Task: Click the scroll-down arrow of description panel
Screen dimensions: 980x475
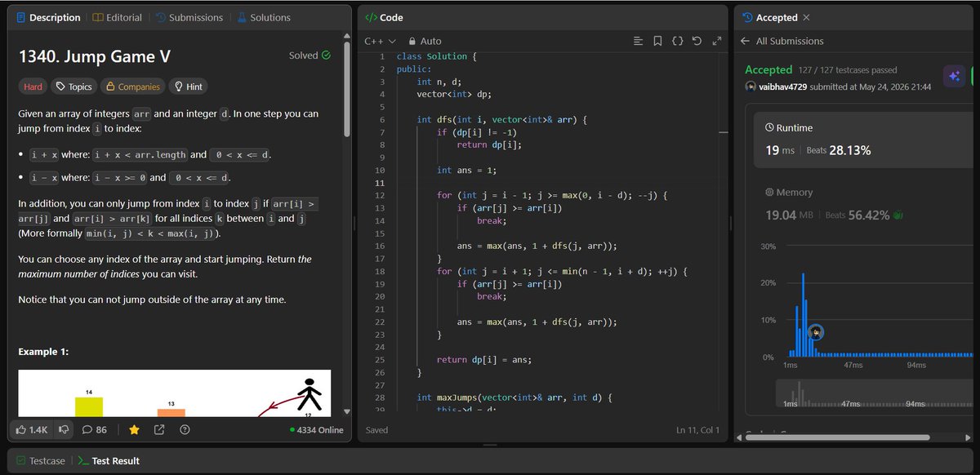Action: pyautogui.click(x=347, y=412)
